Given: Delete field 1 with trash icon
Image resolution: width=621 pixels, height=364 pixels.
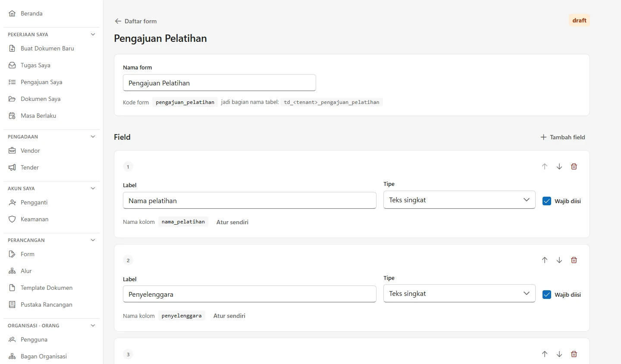Looking at the screenshot, I should coord(574,166).
